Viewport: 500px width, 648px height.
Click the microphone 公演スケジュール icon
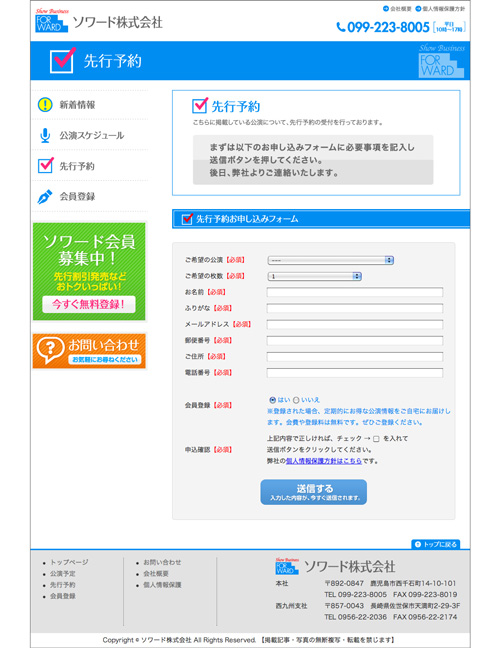(45, 135)
